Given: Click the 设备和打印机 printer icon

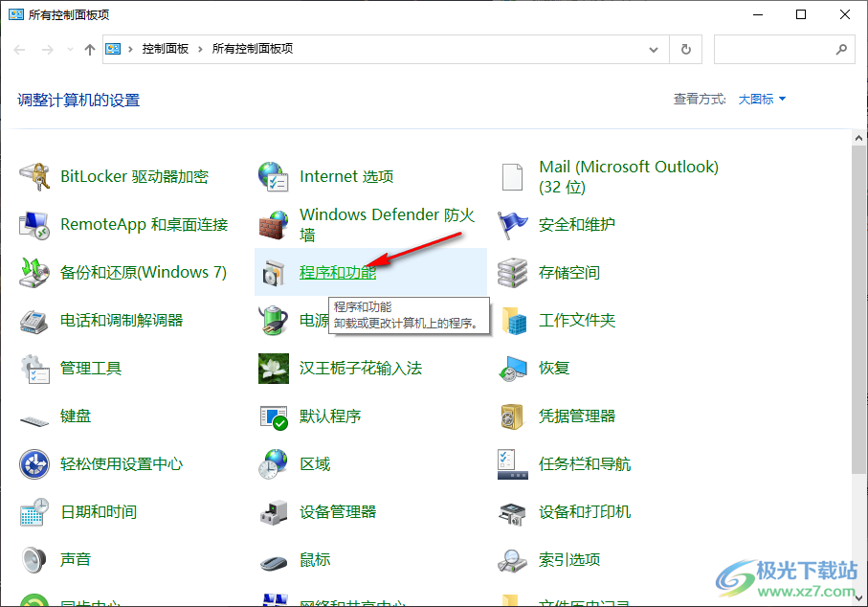Looking at the screenshot, I should tap(513, 512).
